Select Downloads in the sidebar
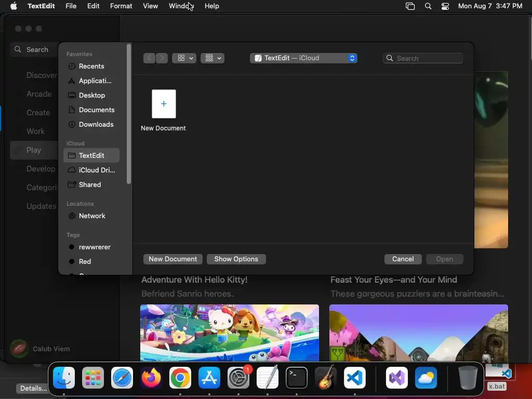This screenshot has width=532, height=399. pyautogui.click(x=91, y=125)
